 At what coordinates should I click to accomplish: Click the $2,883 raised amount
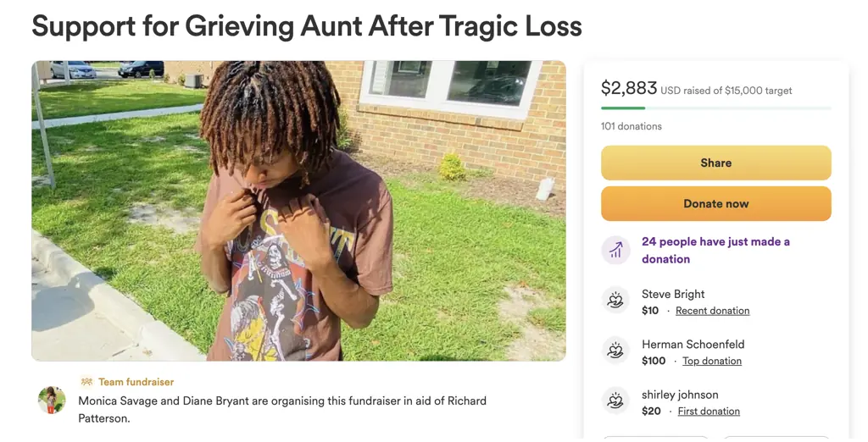pyautogui.click(x=628, y=88)
